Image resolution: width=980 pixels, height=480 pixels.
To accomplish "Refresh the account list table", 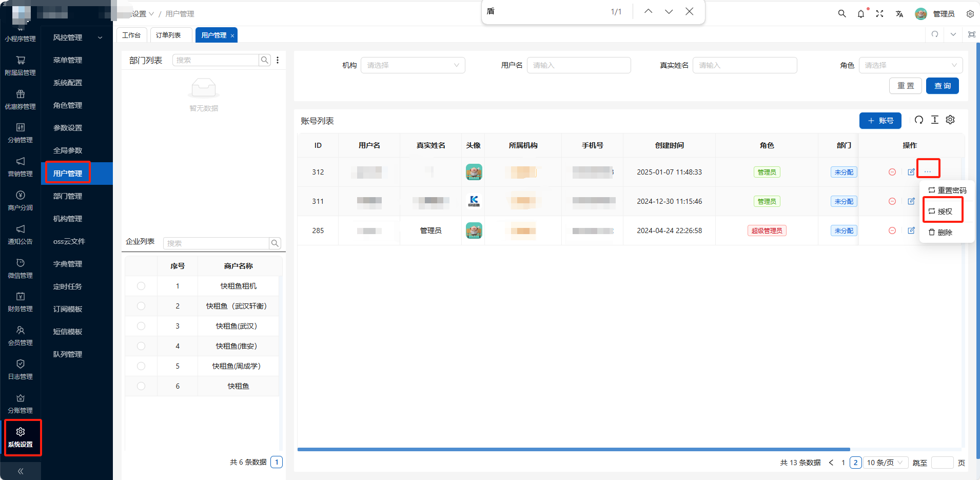I will pyautogui.click(x=919, y=120).
